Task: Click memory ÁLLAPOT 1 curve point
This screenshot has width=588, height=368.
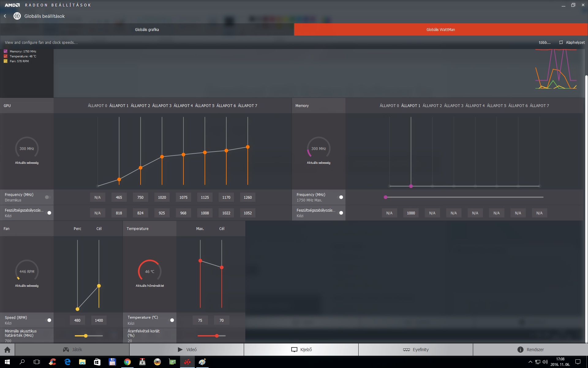Action: coord(411,186)
